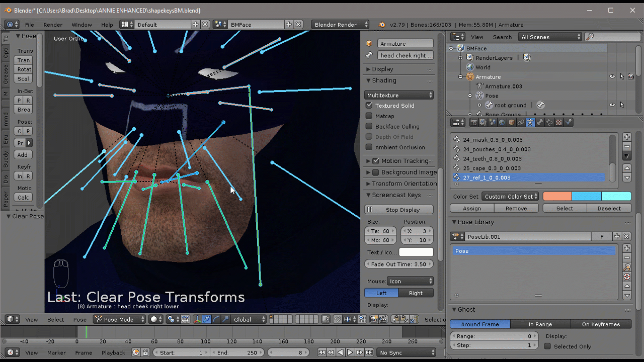
Task: Click the sanitize pose library lifebuoy icon
Action: click(x=627, y=277)
